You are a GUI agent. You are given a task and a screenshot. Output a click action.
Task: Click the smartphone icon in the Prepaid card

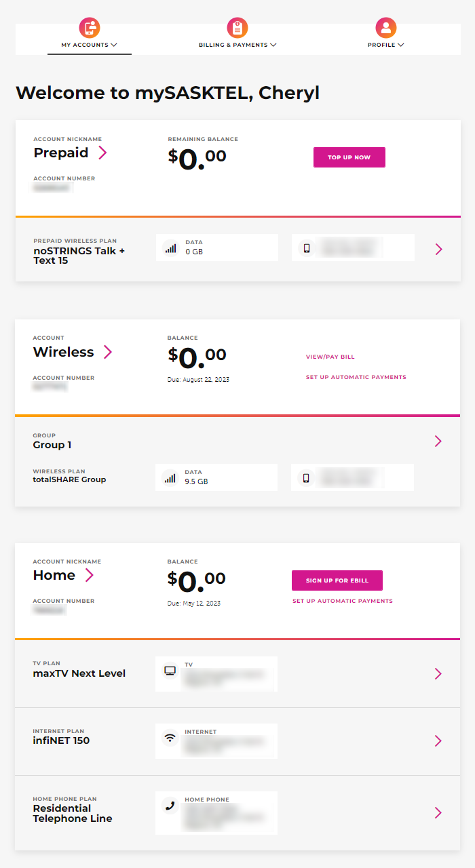pyautogui.click(x=307, y=248)
